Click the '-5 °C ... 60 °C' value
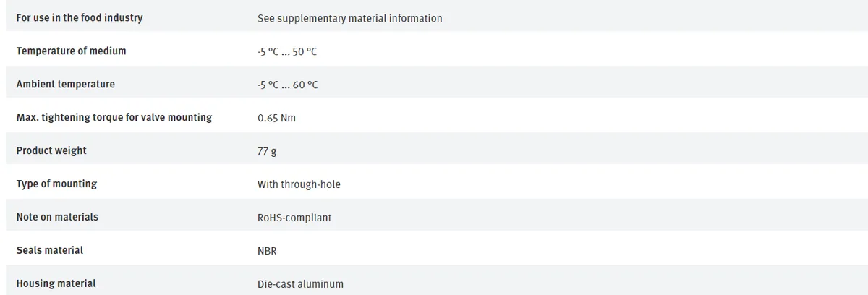The width and height of the screenshot is (868, 295). (288, 85)
